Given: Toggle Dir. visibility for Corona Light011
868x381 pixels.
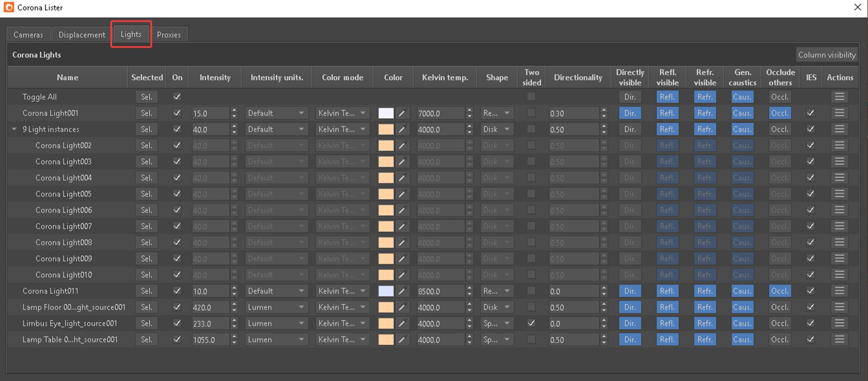Looking at the screenshot, I should click(x=630, y=291).
